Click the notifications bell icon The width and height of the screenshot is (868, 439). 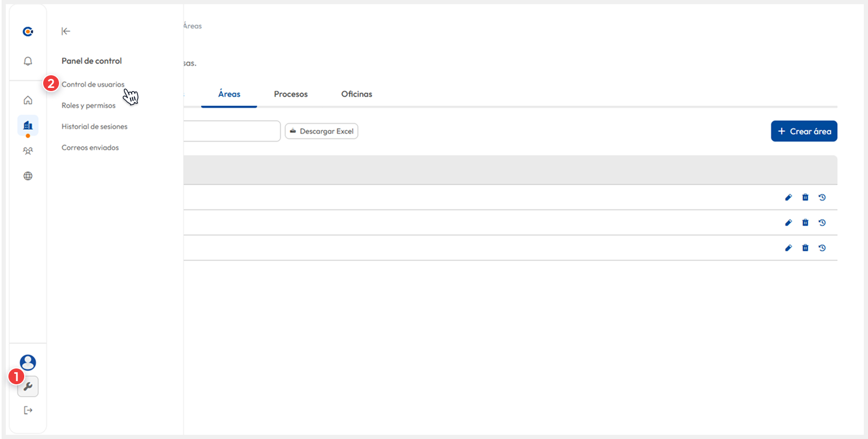pos(28,61)
